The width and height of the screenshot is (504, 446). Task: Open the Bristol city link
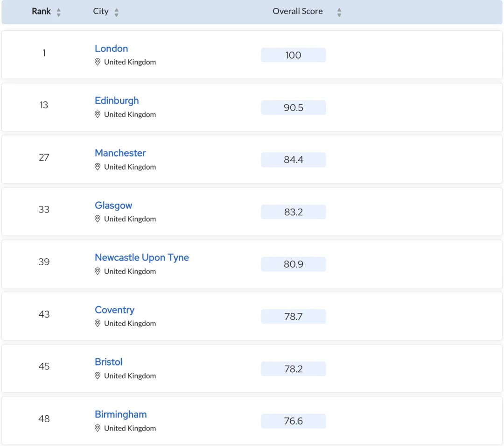(108, 362)
